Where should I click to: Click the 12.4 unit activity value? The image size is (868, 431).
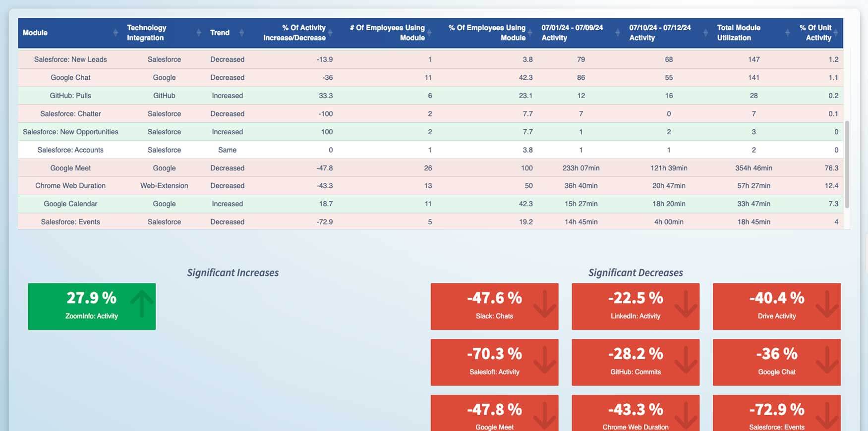tap(831, 186)
